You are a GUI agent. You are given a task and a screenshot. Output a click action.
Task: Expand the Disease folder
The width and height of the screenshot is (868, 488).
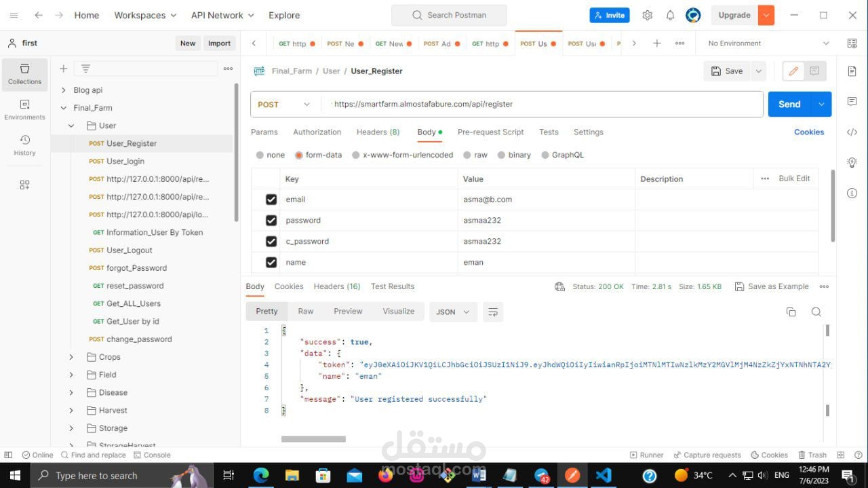[71, 393]
